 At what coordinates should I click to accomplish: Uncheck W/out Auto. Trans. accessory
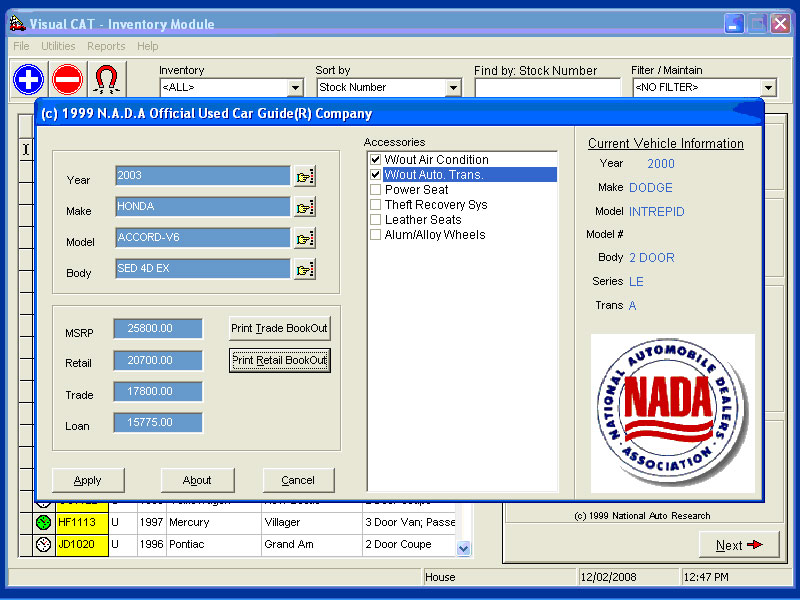[x=376, y=174]
